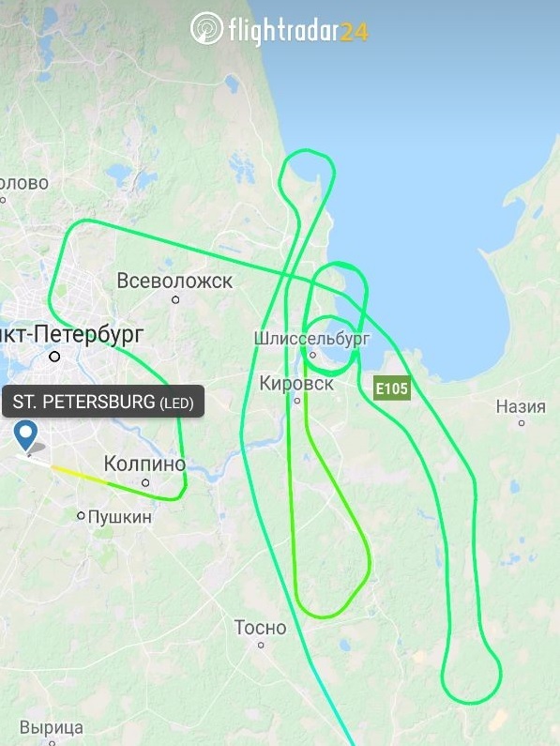Screen dimensions: 560x746
Task: Click the E105 highway shield
Action: [x=392, y=388]
